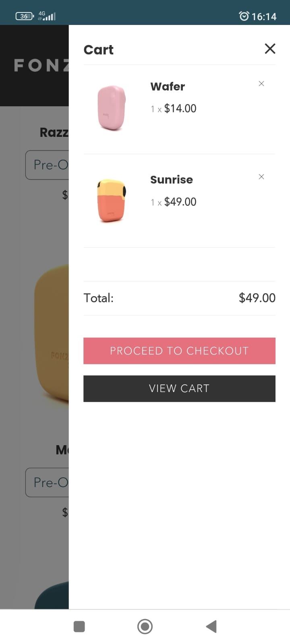Tap the Android back triangle
The image size is (290, 644).
click(211, 626)
